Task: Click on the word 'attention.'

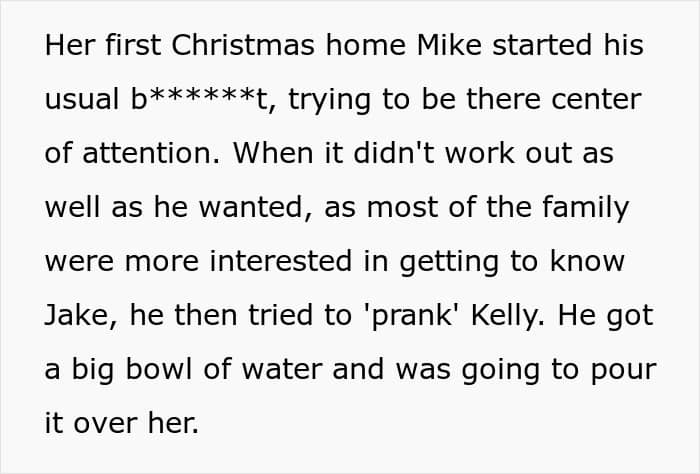Action: pos(152,153)
